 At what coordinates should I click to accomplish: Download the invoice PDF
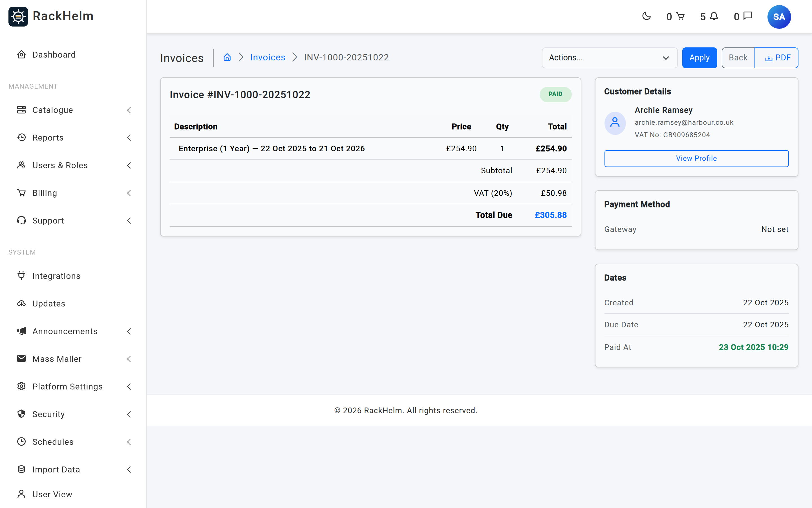pyautogui.click(x=777, y=58)
